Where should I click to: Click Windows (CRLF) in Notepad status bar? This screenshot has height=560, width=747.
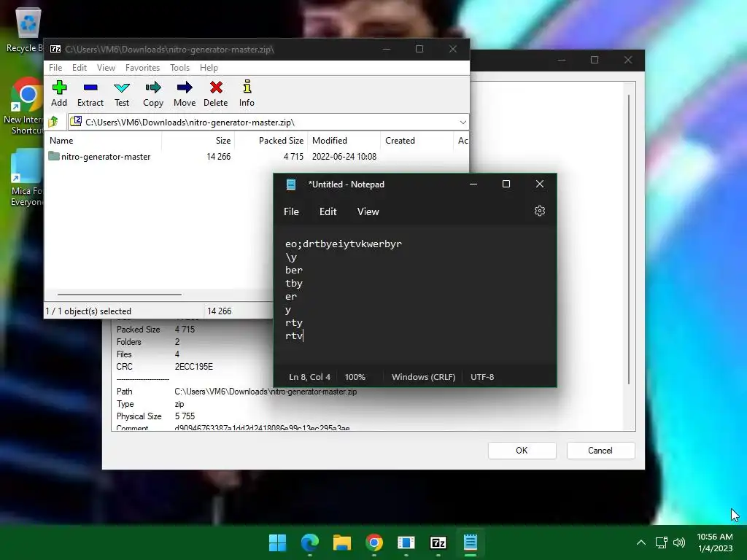pos(424,377)
